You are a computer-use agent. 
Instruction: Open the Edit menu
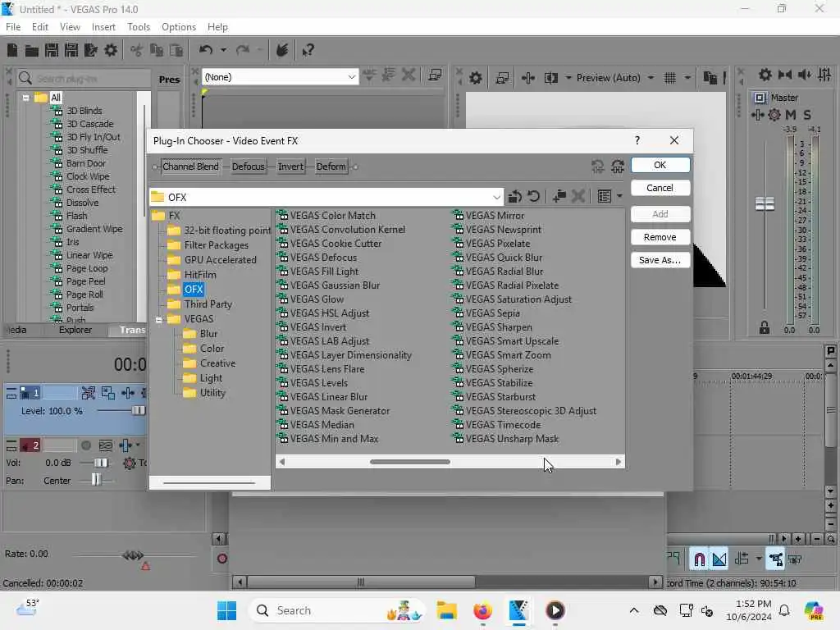pos(39,27)
